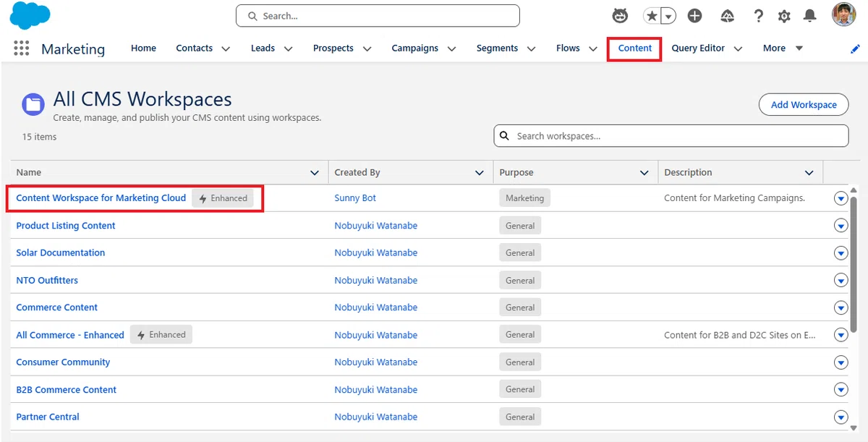
Task: Show row actions for NTO Outfitters
Action: (x=841, y=281)
